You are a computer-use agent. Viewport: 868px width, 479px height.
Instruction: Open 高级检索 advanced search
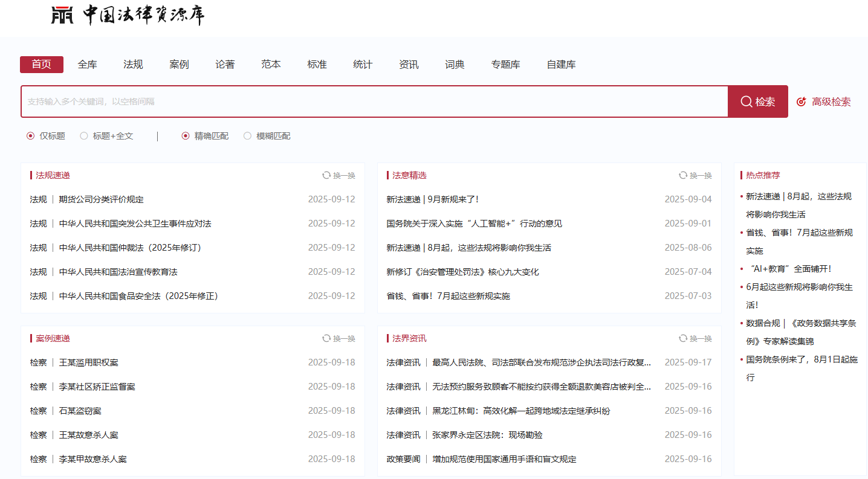[824, 101]
